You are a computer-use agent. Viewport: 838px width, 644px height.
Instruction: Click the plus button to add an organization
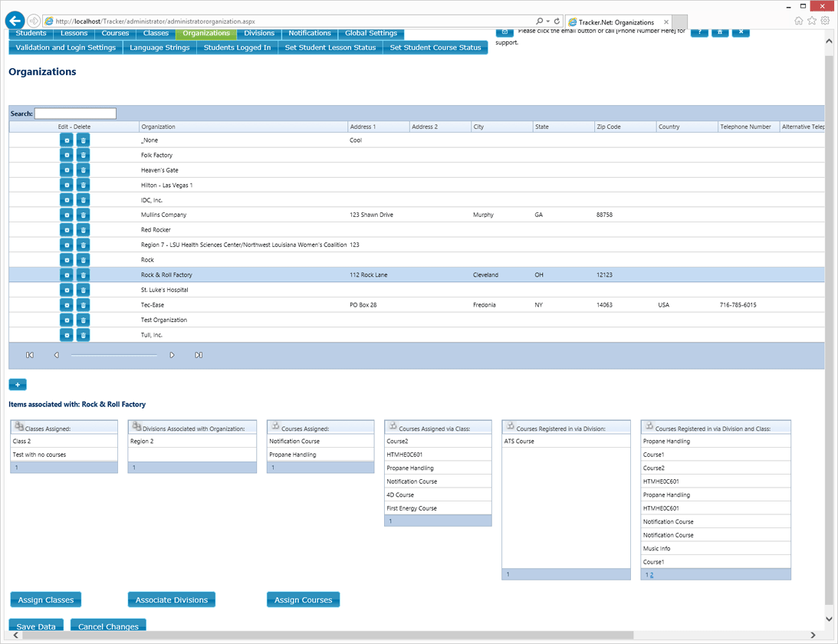pyautogui.click(x=18, y=385)
